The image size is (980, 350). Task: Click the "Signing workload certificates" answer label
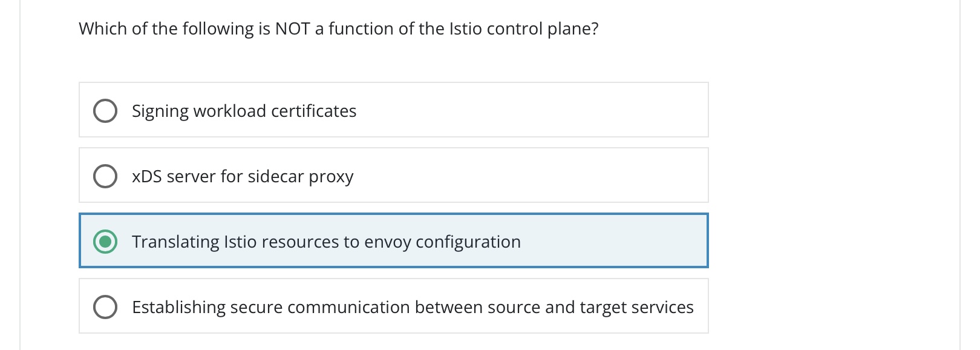click(x=244, y=111)
